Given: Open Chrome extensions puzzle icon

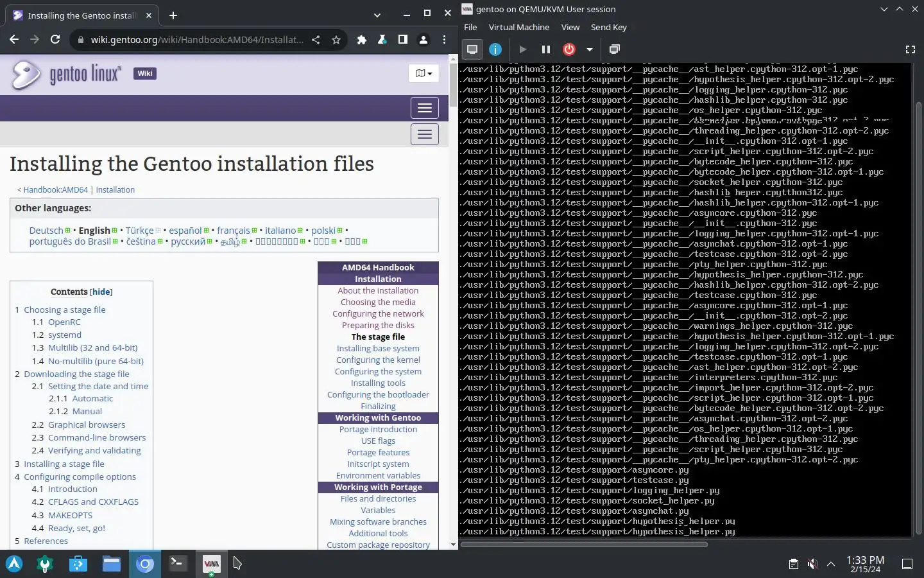Looking at the screenshot, I should pyautogui.click(x=362, y=40).
